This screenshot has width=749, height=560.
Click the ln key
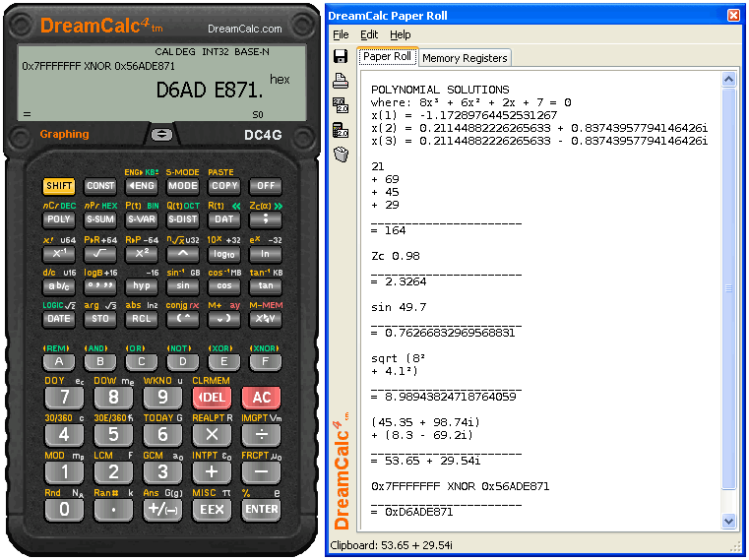[266, 253]
